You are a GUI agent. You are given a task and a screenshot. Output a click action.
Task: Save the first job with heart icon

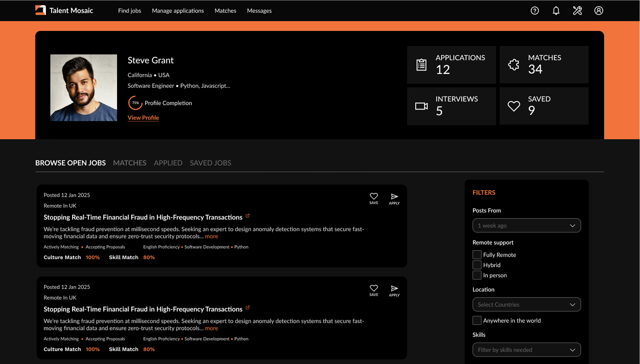click(x=374, y=196)
